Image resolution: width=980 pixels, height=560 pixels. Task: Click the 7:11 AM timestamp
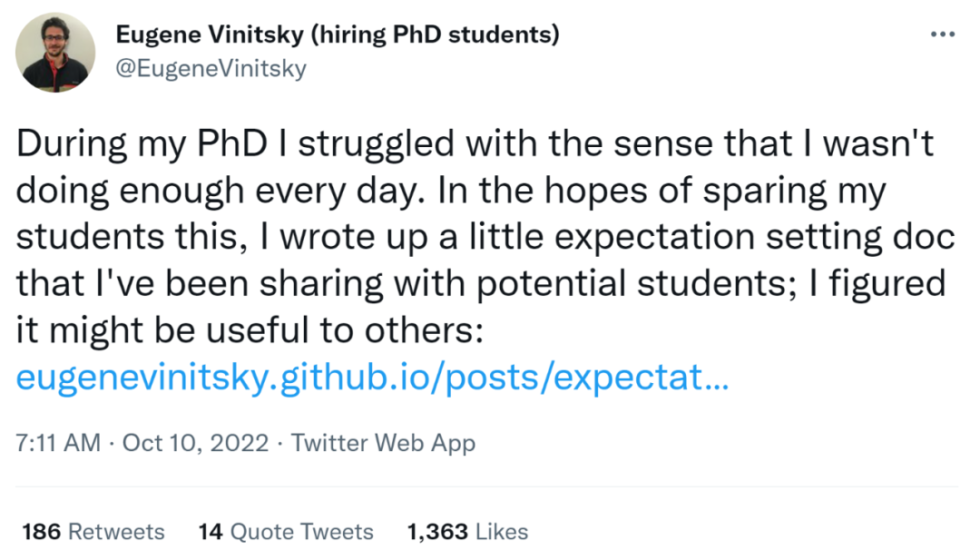(x=58, y=443)
